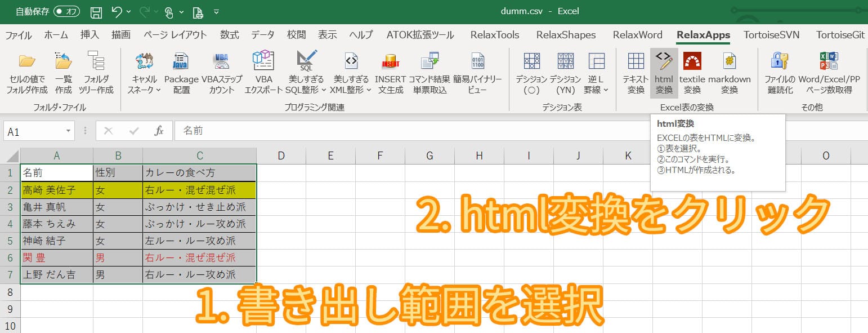
Task: Switch to the 挿入 tab
Action: coord(90,35)
